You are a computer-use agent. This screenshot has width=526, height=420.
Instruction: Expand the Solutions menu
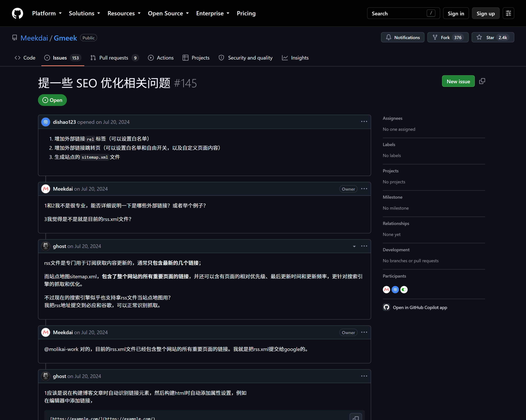(84, 13)
